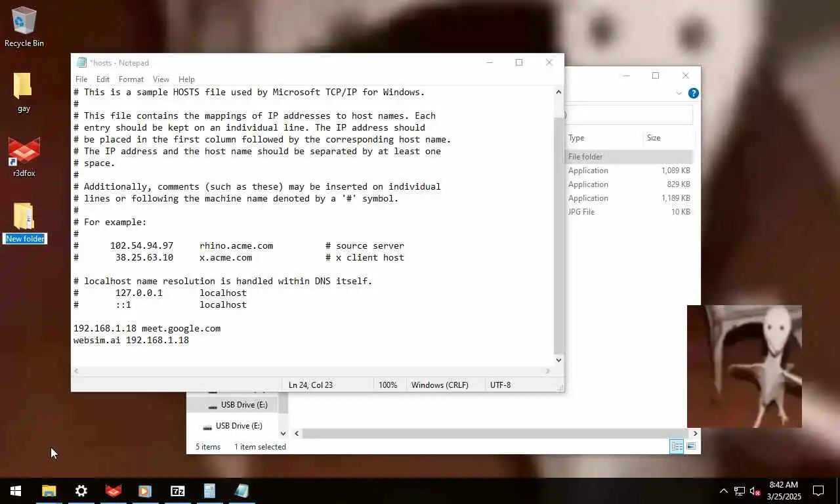This screenshot has height=504, width=840.
Task: Place cursor on 'websim.ai 192.168.1.18' line
Action: click(x=131, y=340)
